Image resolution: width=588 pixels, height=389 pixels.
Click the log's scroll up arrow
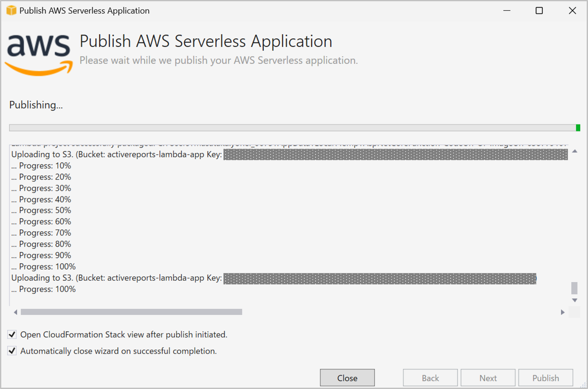pyautogui.click(x=575, y=151)
